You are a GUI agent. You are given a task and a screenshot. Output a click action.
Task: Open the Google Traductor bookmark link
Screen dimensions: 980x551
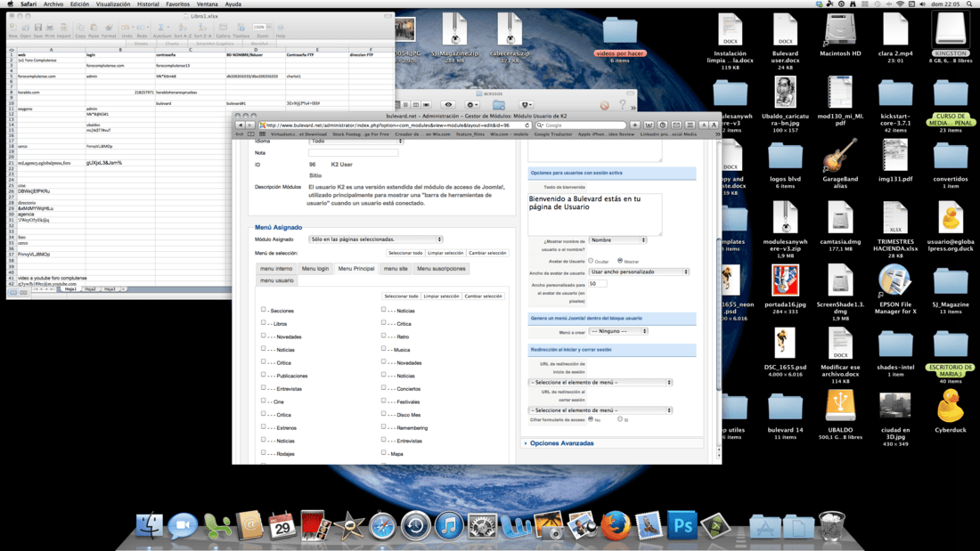(x=553, y=134)
